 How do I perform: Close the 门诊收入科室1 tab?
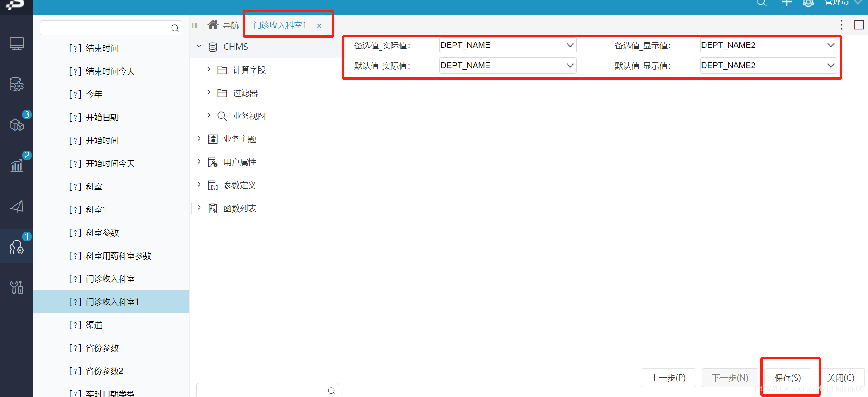[x=319, y=26]
